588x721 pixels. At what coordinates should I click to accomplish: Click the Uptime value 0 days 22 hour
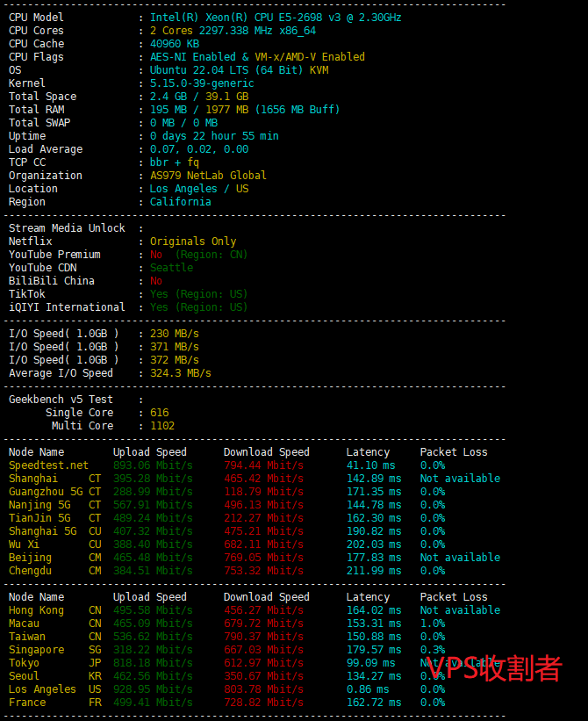coord(214,136)
